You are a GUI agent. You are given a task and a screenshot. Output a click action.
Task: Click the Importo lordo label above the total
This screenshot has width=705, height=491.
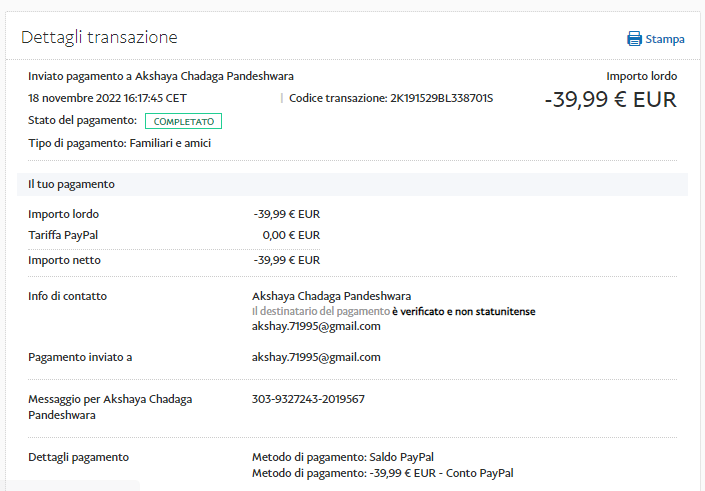click(x=641, y=76)
